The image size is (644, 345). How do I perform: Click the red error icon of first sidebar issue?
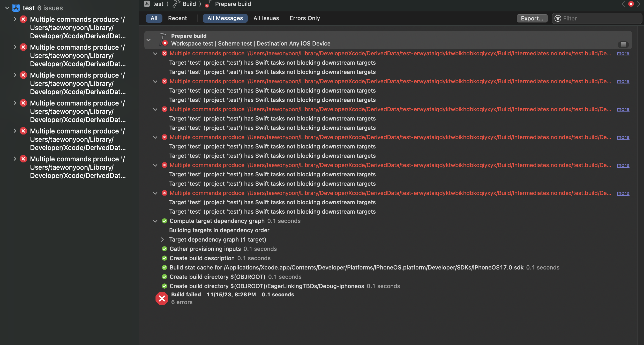24,19
